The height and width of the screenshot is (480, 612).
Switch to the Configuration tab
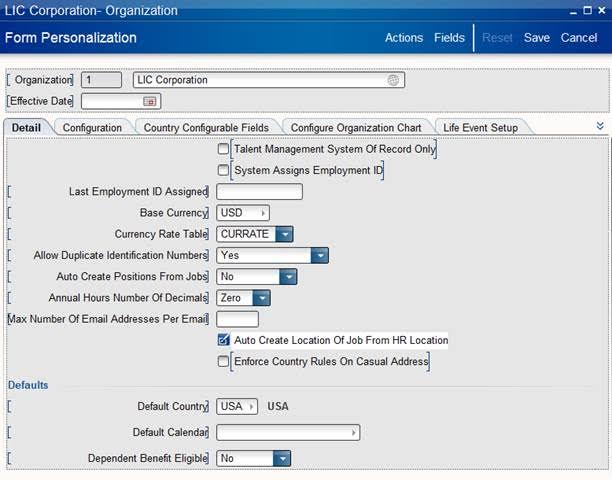pyautogui.click(x=92, y=128)
